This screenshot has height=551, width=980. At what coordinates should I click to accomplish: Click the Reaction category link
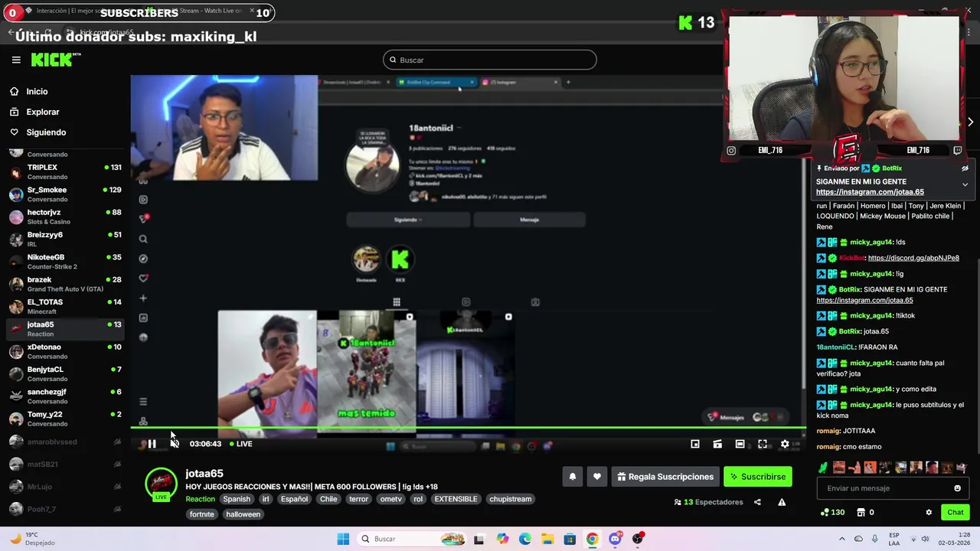click(x=201, y=499)
